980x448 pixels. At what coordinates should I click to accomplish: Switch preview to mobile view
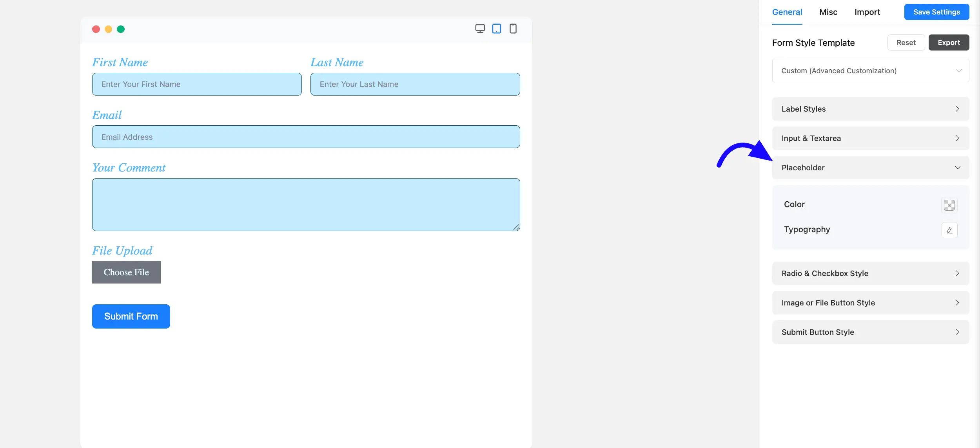coord(513,29)
